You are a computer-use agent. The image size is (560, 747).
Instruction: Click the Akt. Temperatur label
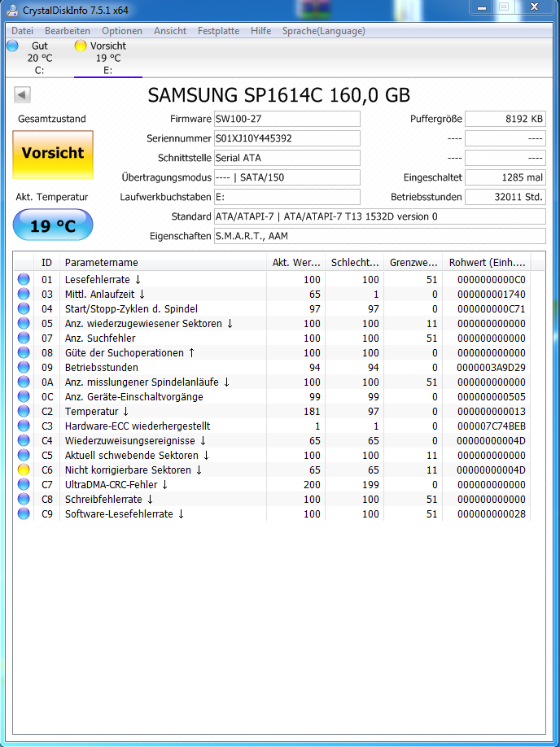coord(52,197)
